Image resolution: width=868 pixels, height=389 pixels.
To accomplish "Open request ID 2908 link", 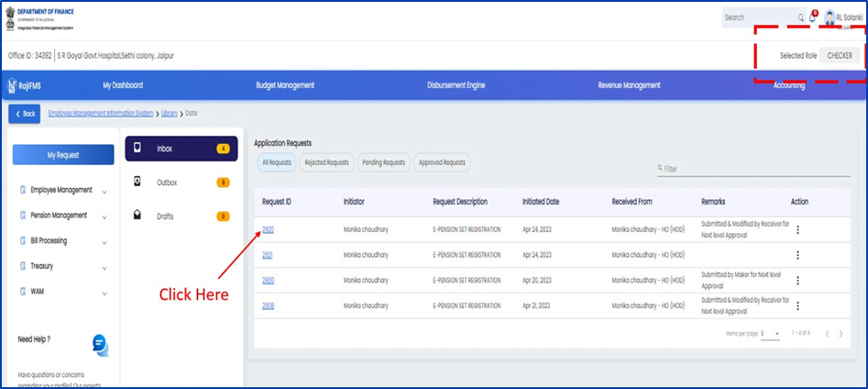I will pyautogui.click(x=268, y=306).
